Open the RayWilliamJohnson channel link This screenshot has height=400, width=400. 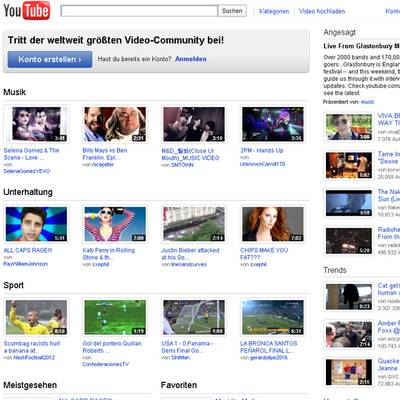[x=26, y=264]
